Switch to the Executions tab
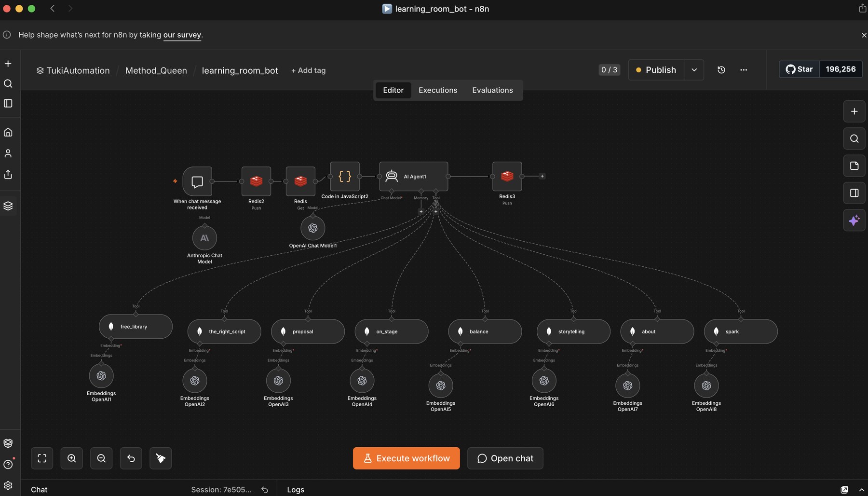The height and width of the screenshot is (496, 868). [438, 90]
